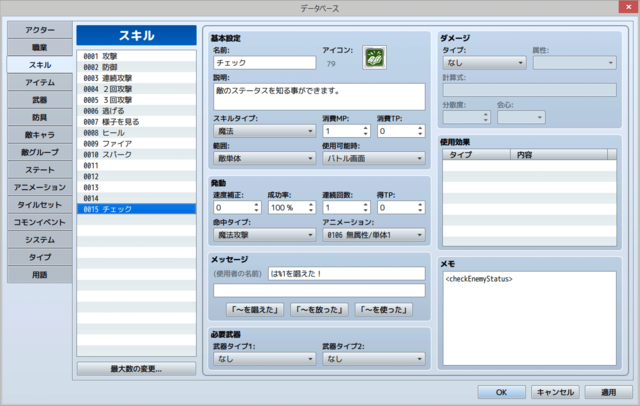Click the 速度補正 spinner field
This screenshot has height=406, width=640.
pyautogui.click(x=237, y=208)
